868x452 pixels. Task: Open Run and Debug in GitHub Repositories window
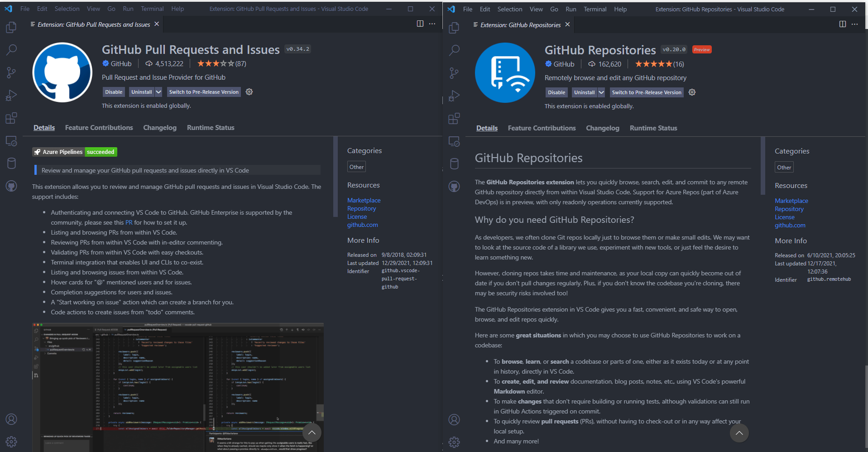454,96
